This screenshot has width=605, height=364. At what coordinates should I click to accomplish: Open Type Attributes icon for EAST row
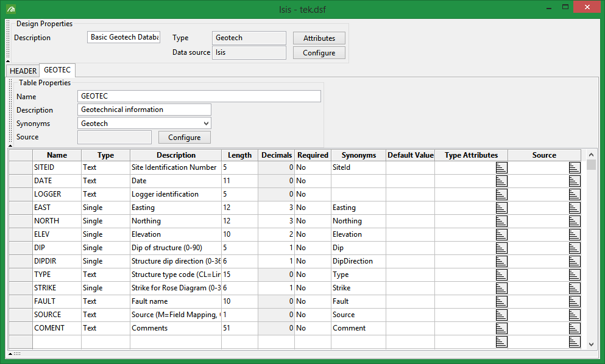pos(501,208)
